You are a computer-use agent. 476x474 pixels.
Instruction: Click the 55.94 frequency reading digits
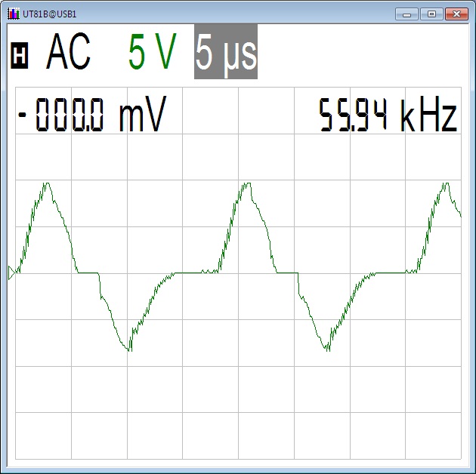click(354, 117)
